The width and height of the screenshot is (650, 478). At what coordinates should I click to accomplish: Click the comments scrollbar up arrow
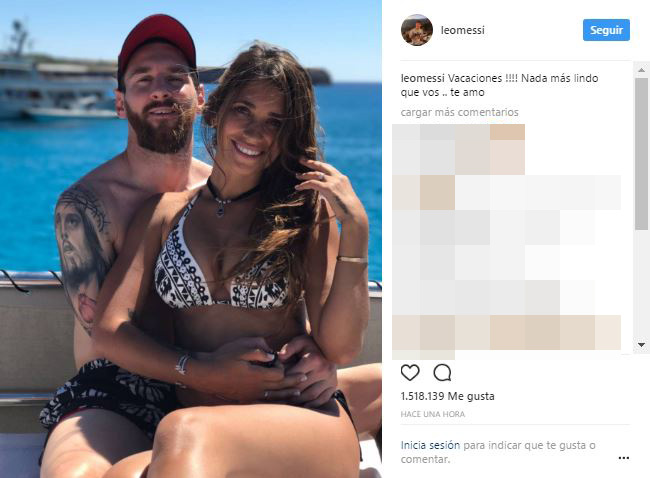(641, 70)
